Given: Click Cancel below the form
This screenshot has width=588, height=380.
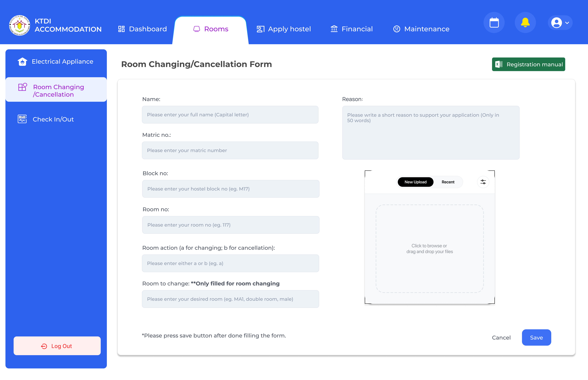Looking at the screenshot, I should tap(501, 337).
